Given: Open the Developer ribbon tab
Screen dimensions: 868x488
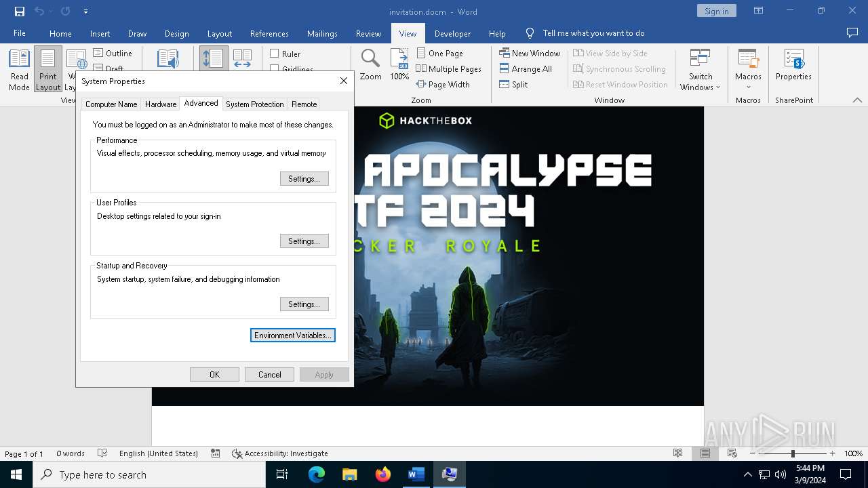Looking at the screenshot, I should 452,33.
